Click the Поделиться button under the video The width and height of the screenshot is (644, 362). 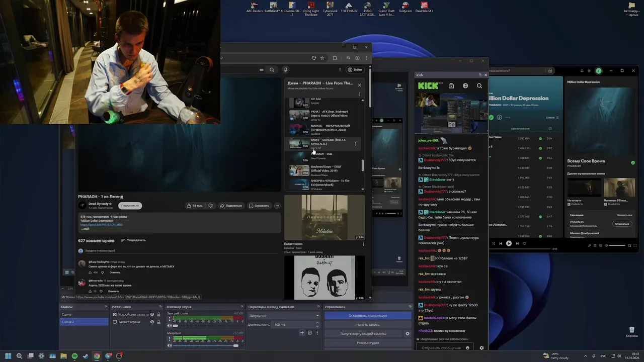pyautogui.click(x=231, y=206)
